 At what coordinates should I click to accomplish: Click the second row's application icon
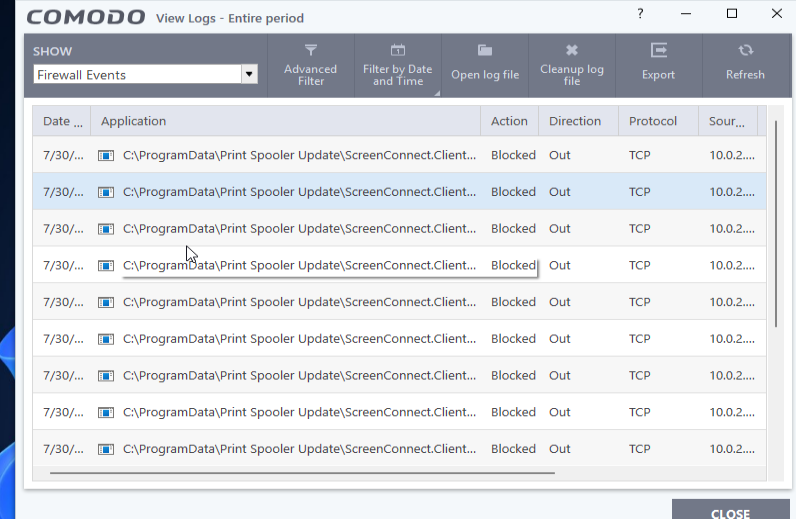[x=106, y=192]
